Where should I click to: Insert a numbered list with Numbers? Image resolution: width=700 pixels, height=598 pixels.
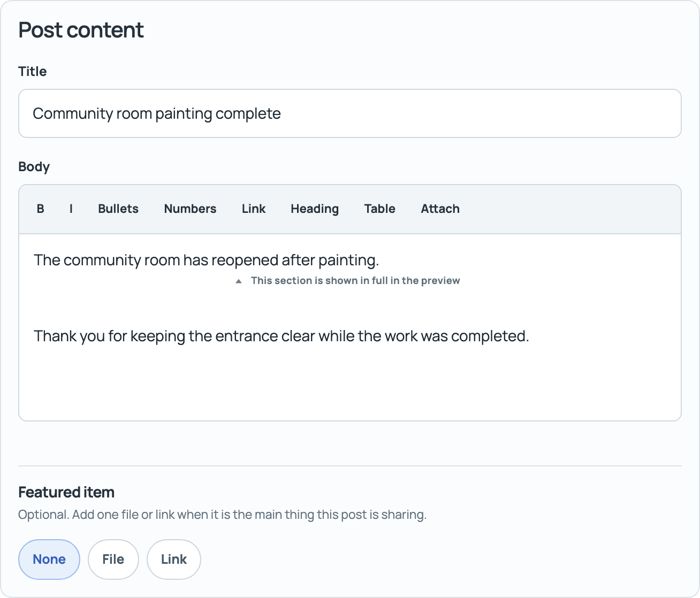click(190, 209)
